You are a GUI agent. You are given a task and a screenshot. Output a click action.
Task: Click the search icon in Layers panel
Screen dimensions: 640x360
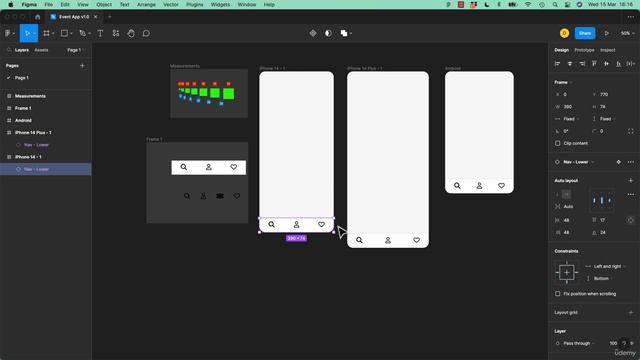(x=8, y=50)
